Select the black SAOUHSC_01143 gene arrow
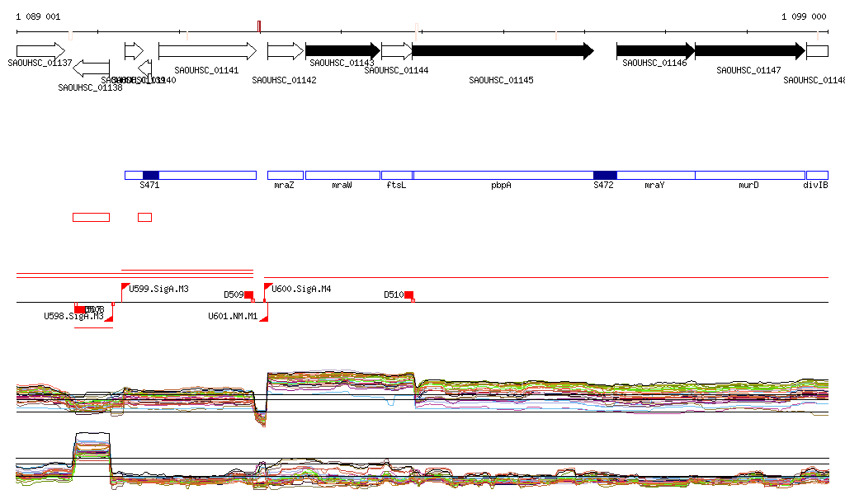The width and height of the screenshot is (845, 504). pos(342,51)
